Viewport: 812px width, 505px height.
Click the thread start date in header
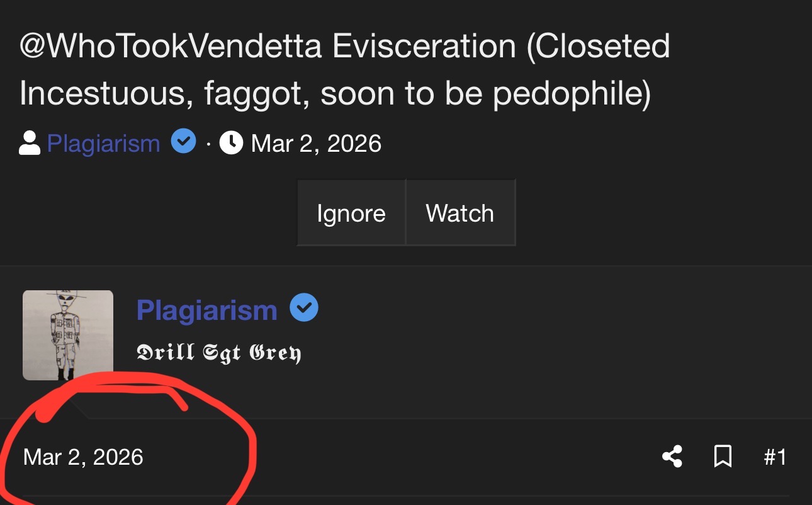tap(316, 144)
